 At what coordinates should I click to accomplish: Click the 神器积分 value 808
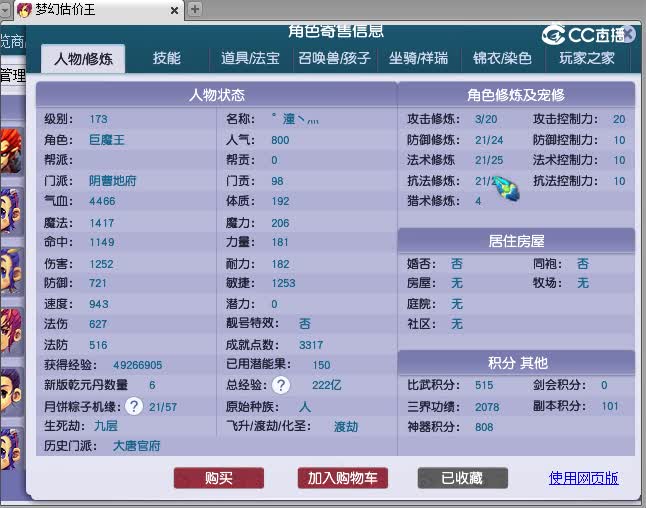(484, 427)
